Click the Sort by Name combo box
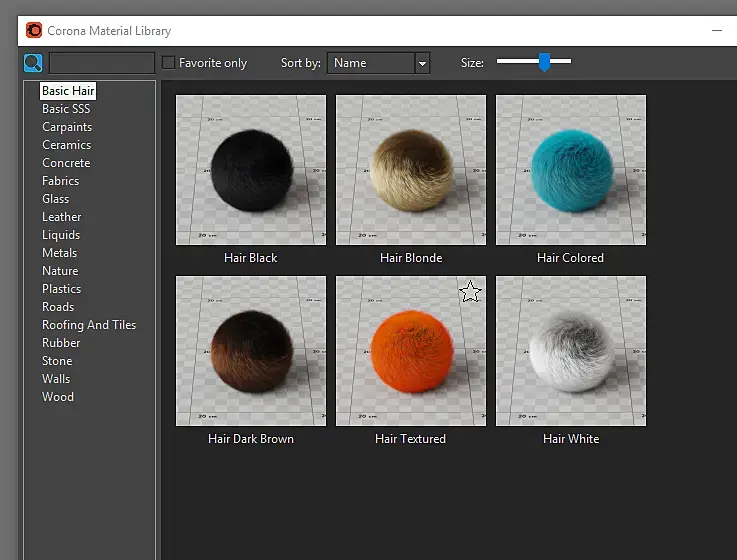This screenshot has width=737, height=560. (370, 63)
